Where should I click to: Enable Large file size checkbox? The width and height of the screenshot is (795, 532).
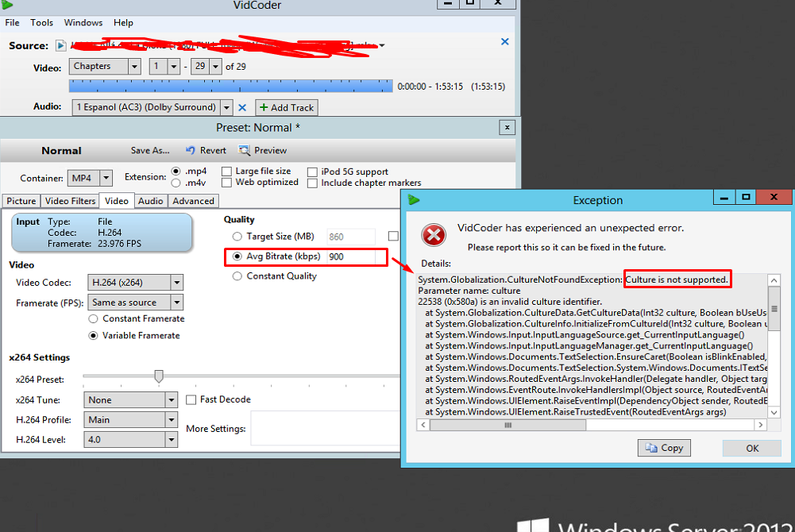pos(226,172)
